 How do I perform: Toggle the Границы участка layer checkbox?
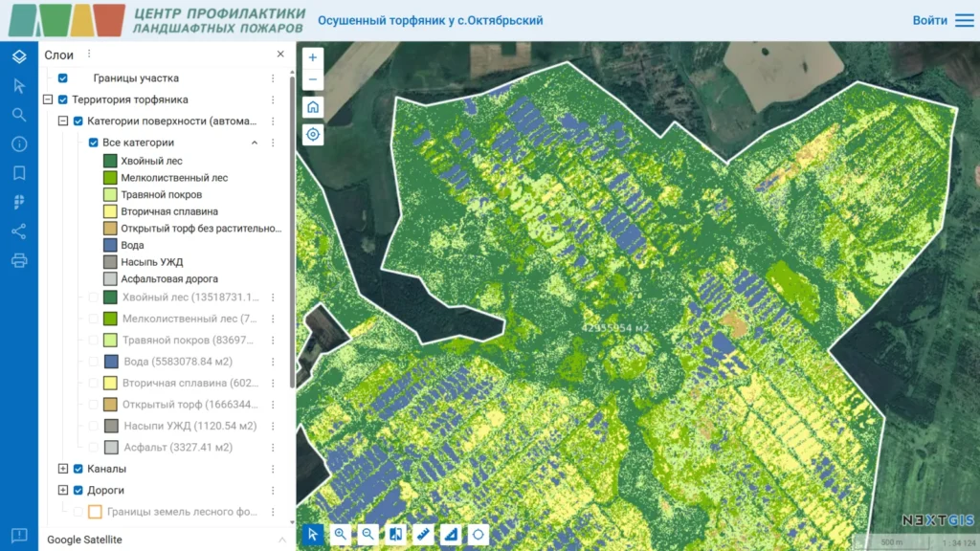[62, 78]
